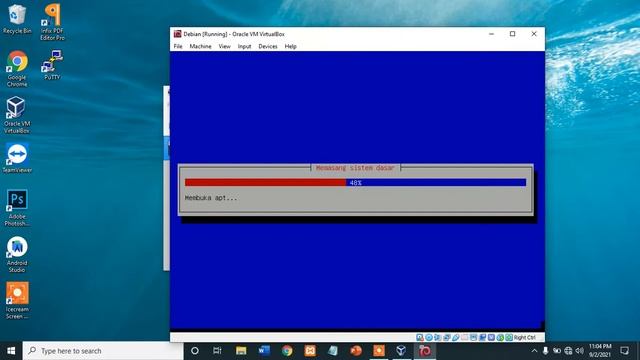The height and width of the screenshot is (360, 640).
Task: Open network settings from the tray globe icon
Action: click(568, 351)
